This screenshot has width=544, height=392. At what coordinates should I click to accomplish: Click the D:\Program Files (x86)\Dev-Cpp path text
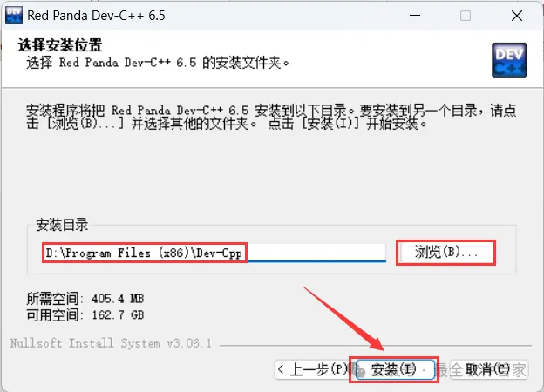(x=144, y=253)
